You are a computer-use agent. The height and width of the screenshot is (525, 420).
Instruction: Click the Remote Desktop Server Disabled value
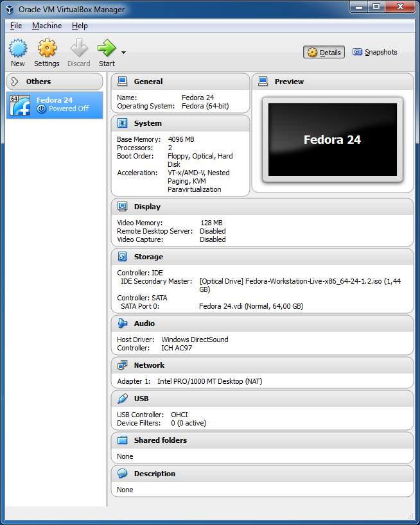click(x=213, y=231)
